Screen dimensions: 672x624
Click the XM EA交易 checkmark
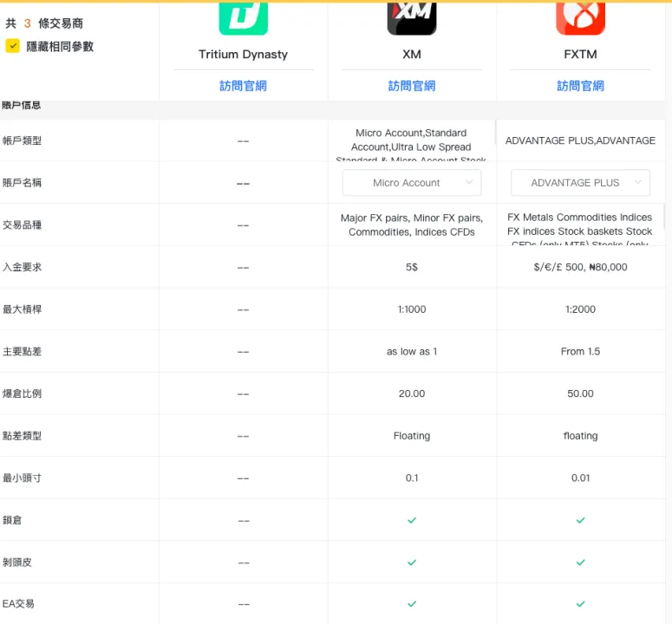coord(411,604)
